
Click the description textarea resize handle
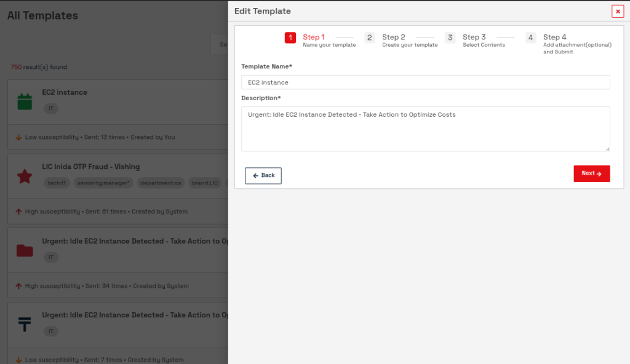pos(607,149)
